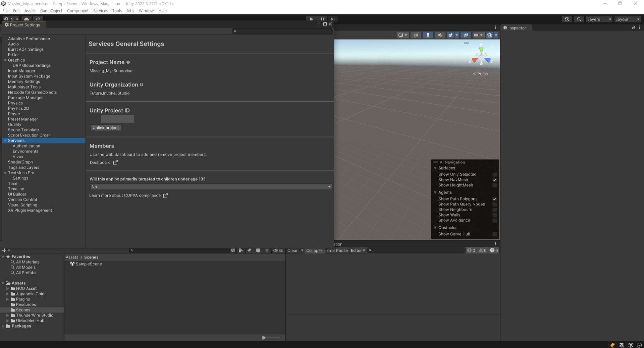
Task: Uncheck Show Path Polygons checkbox
Action: [494, 199]
